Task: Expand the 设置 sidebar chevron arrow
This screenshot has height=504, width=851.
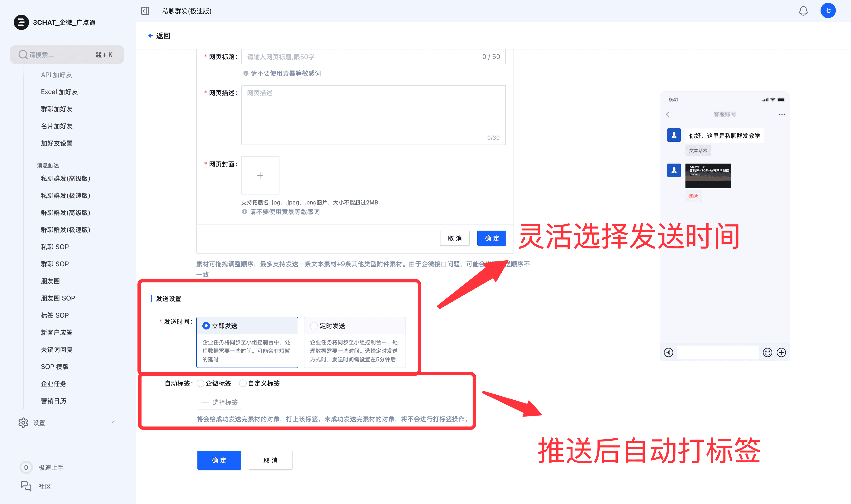Action: point(113,423)
